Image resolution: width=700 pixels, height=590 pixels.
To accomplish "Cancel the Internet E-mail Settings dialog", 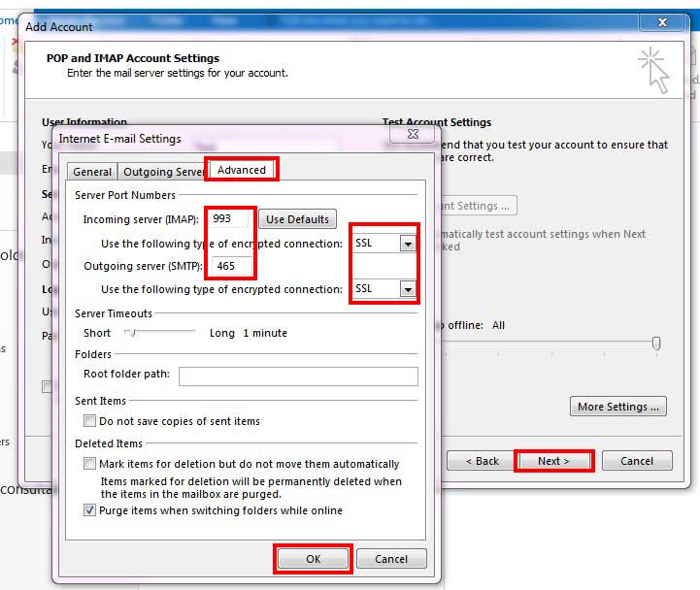I will point(390,559).
